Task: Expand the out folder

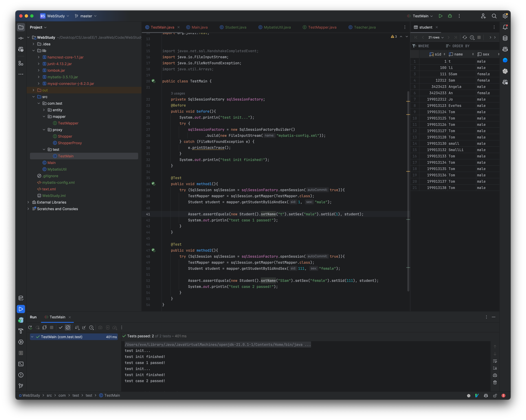Action: coord(33,90)
